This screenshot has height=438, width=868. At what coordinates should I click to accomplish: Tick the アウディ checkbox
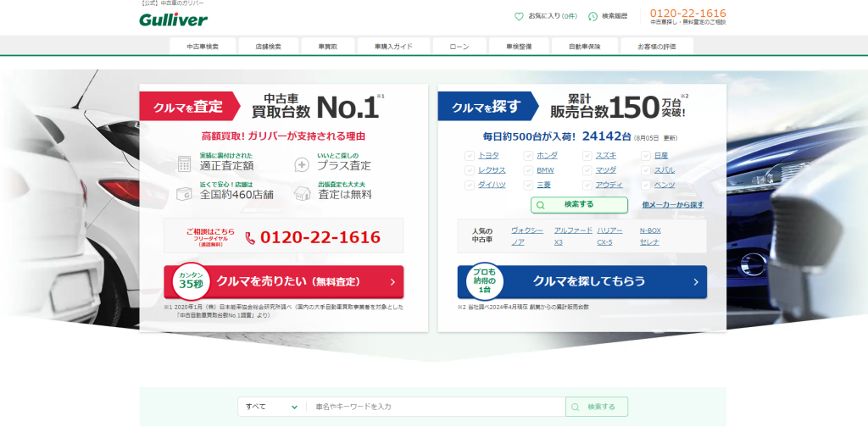pos(587,185)
